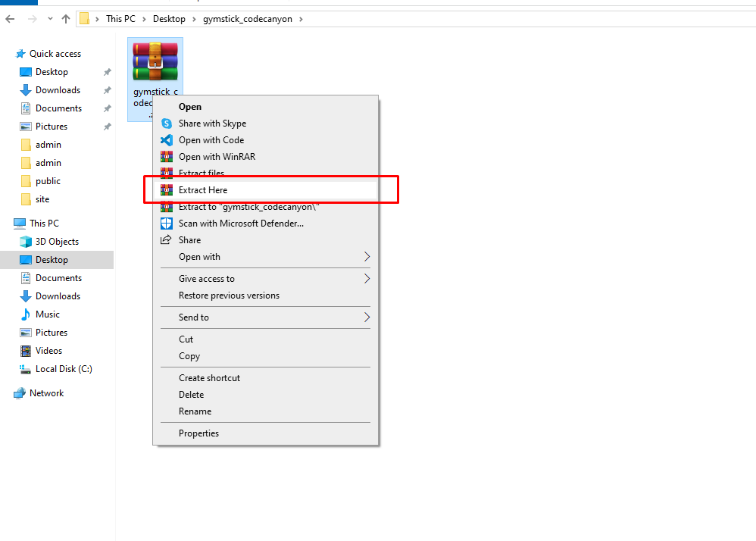Image resolution: width=756 pixels, height=541 pixels.
Task: Choose Rename from the context menu
Action: (x=195, y=411)
